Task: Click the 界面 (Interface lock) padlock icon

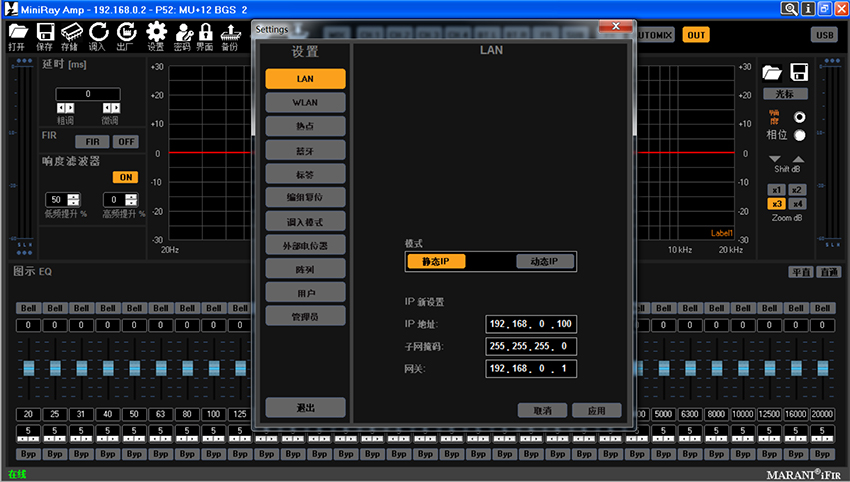Action: pos(205,32)
